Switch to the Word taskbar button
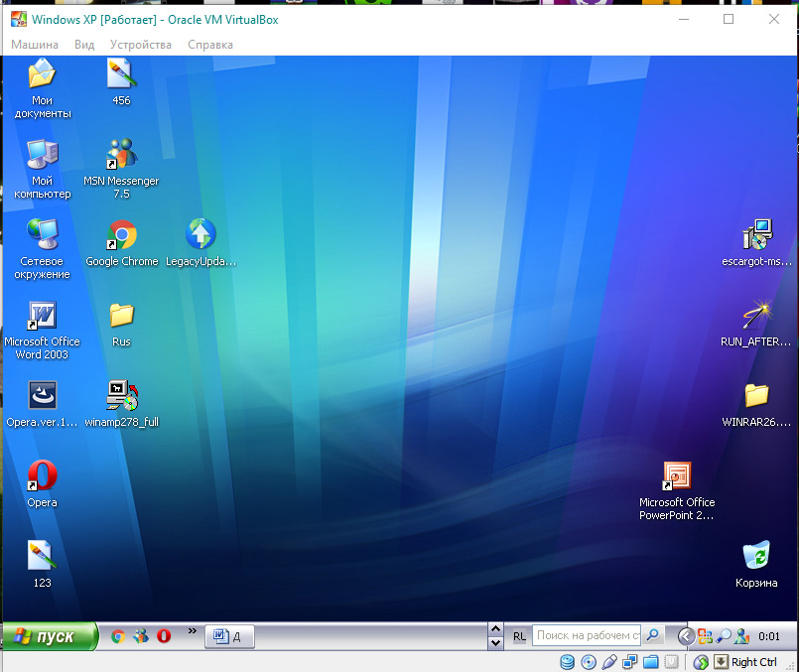The width and height of the screenshot is (799, 672). coord(230,636)
